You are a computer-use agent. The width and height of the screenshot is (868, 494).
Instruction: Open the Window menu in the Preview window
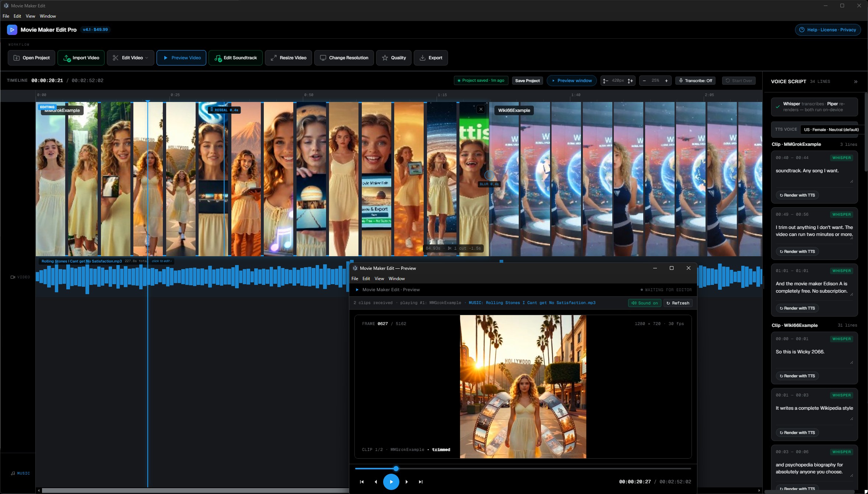click(x=397, y=279)
